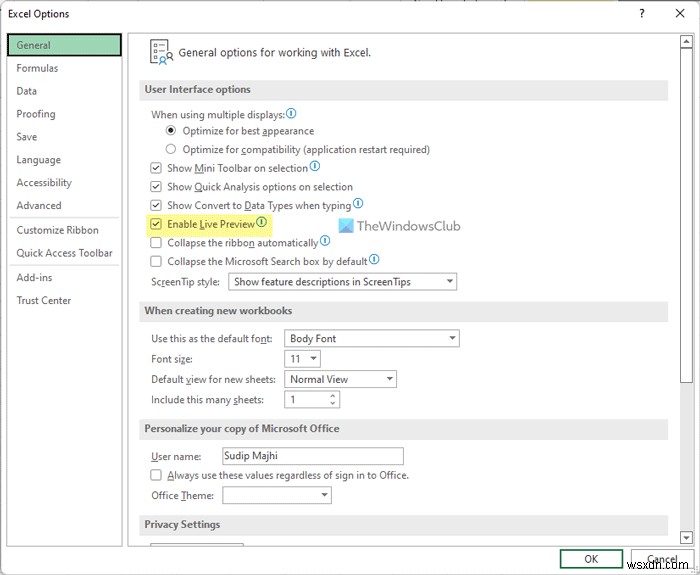Click info icon beside Enable Live Preview
The image size is (700, 575).
click(x=261, y=222)
